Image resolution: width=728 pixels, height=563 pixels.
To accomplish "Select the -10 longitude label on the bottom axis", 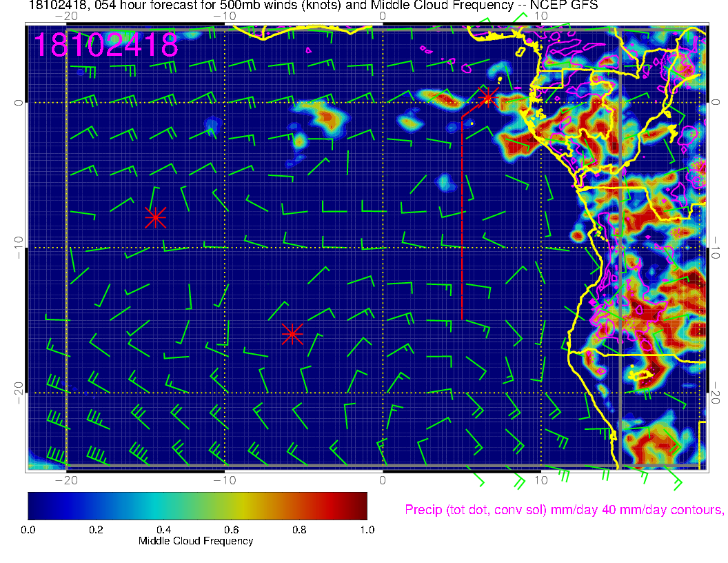I will pos(224,480).
